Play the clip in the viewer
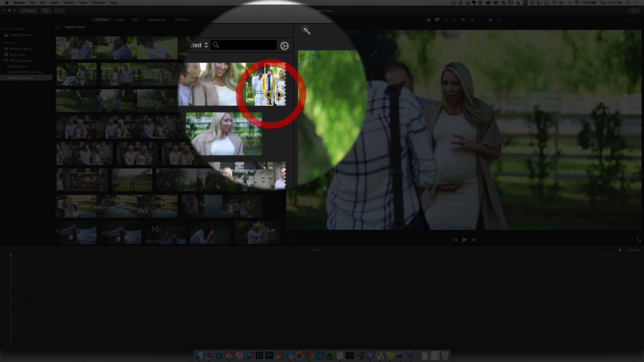 (465, 240)
